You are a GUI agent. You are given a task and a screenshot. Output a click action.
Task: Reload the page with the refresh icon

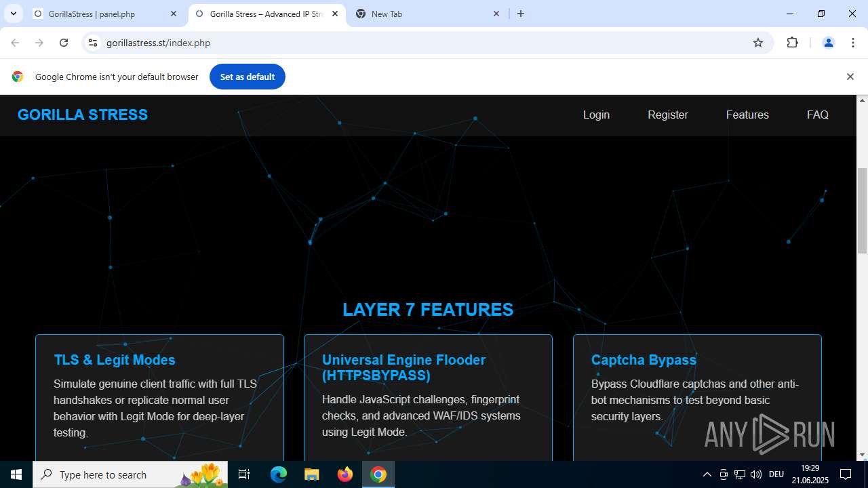click(64, 43)
